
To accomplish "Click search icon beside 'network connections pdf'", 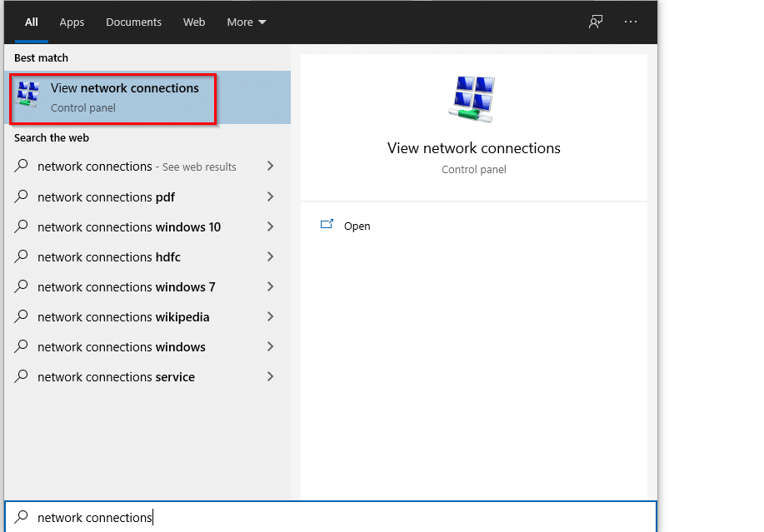I will point(21,196).
